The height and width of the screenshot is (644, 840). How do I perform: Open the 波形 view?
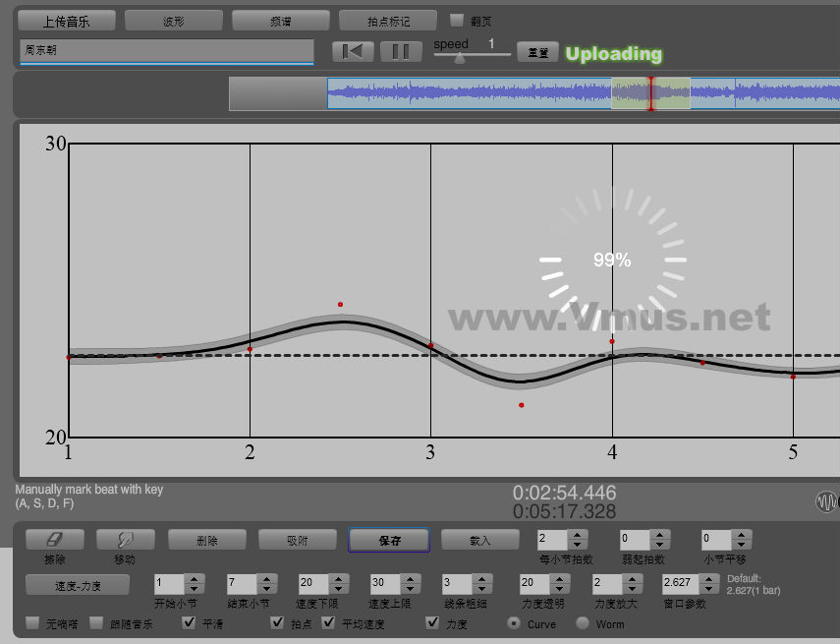[173, 21]
